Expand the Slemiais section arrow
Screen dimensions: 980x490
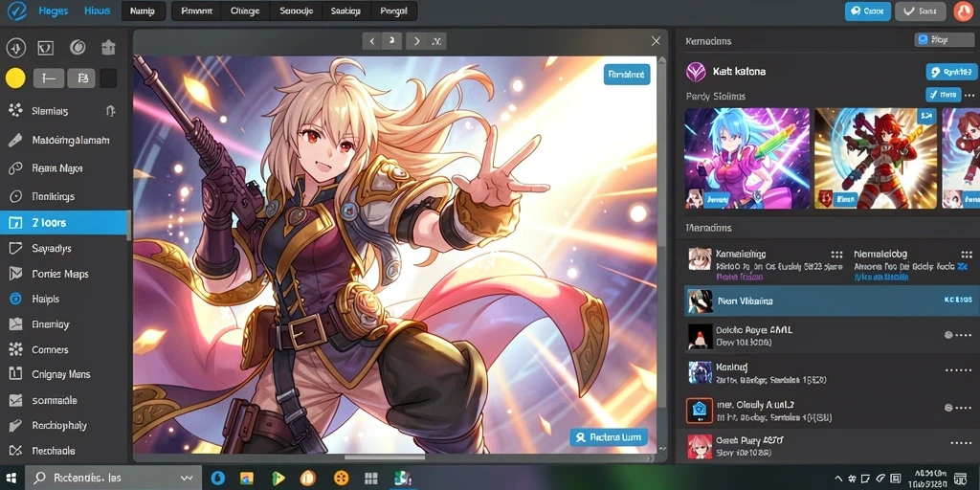tap(111, 111)
